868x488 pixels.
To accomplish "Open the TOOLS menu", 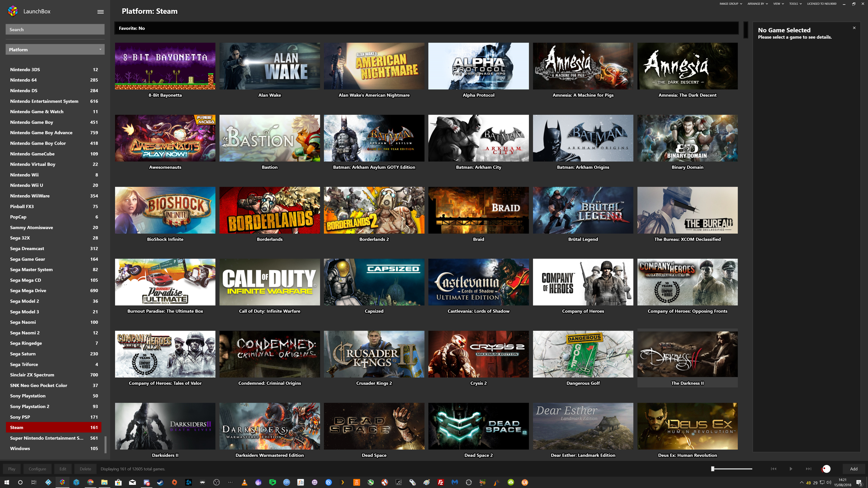I will point(795,4).
